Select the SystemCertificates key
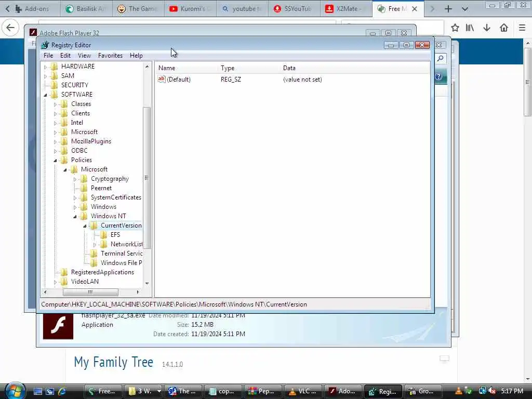The image size is (532, 399). [116, 197]
